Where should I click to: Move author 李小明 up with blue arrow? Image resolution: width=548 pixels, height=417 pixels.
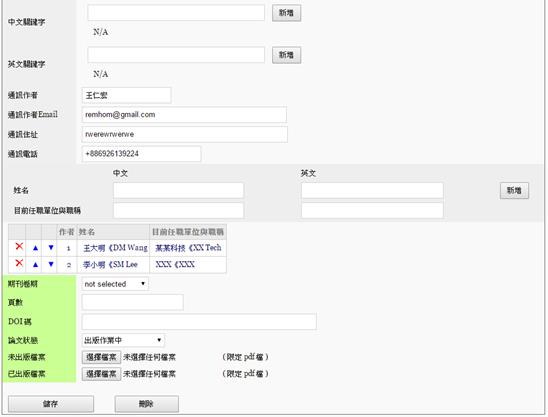[35, 264]
